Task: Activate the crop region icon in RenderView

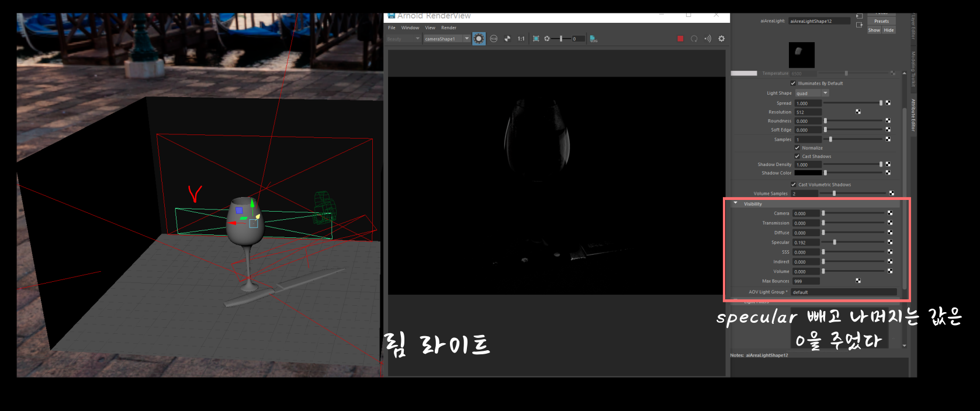Action: 536,39
